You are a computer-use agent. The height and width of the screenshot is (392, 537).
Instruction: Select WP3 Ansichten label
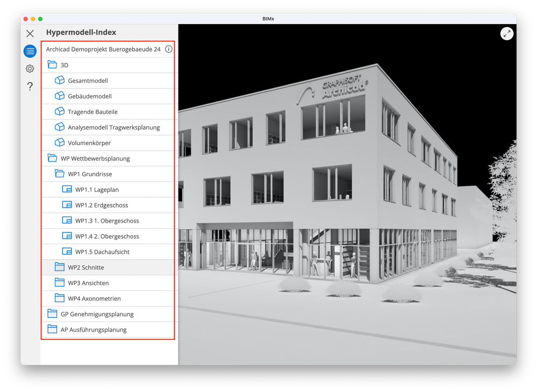(x=88, y=283)
